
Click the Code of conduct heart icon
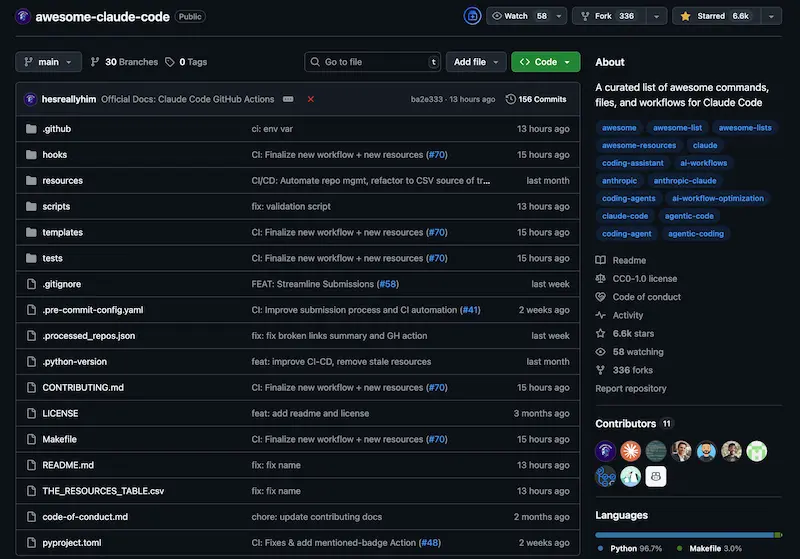click(x=601, y=297)
